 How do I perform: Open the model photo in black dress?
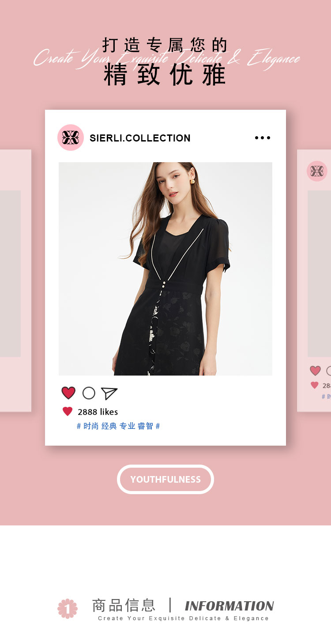[165, 269]
